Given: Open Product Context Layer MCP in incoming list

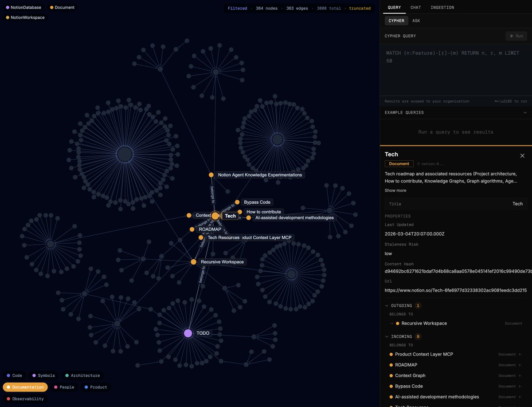Looking at the screenshot, I should click(x=456, y=354).
